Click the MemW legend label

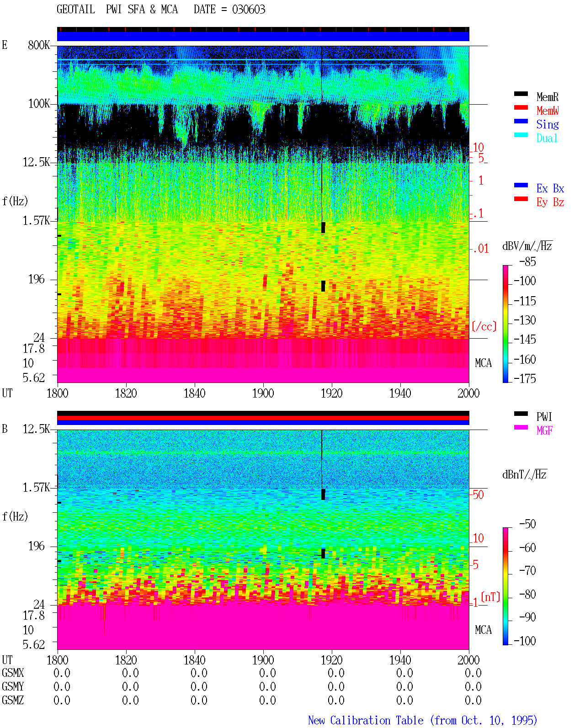tap(548, 111)
